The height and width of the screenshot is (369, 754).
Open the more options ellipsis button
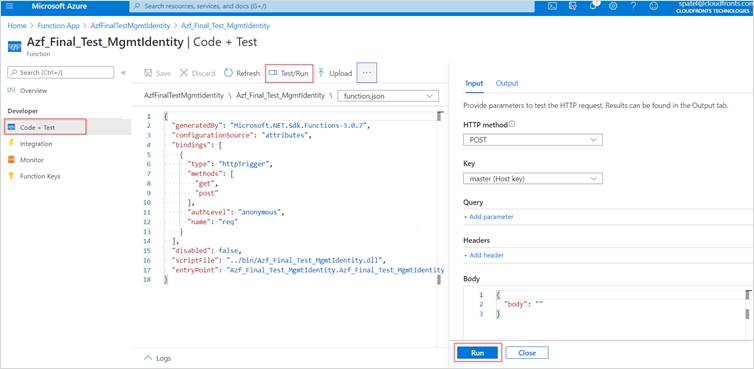coord(366,73)
